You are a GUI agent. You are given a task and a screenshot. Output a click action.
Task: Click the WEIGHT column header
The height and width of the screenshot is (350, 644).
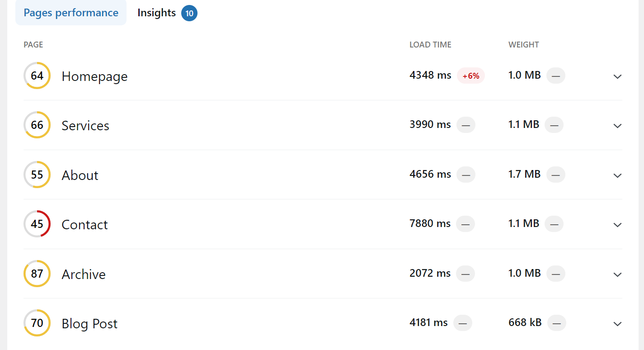pos(523,45)
